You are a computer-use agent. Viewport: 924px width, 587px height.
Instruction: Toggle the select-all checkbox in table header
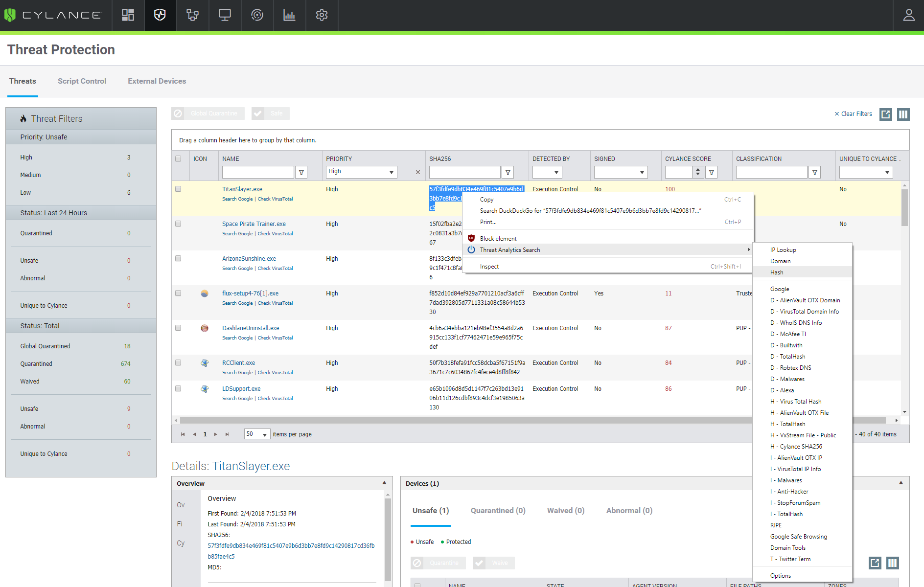tap(178, 158)
